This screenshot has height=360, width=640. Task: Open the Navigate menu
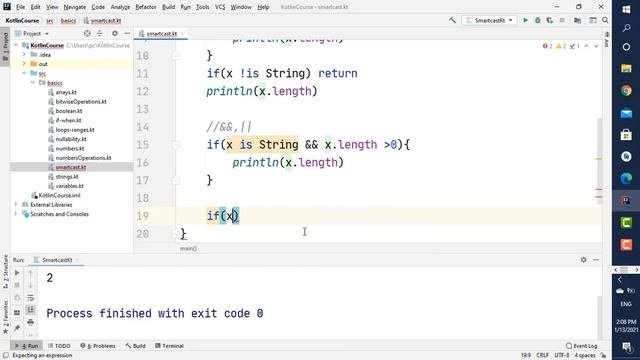pyautogui.click(x=75, y=7)
